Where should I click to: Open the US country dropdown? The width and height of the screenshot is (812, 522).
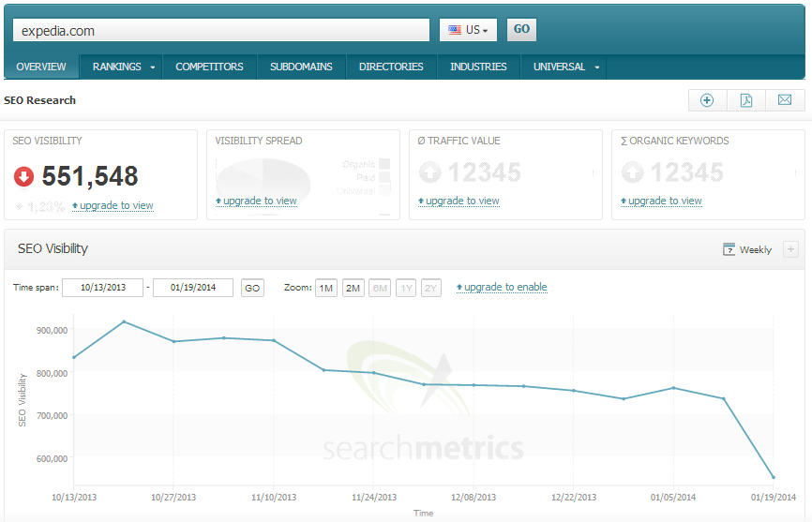pos(468,29)
